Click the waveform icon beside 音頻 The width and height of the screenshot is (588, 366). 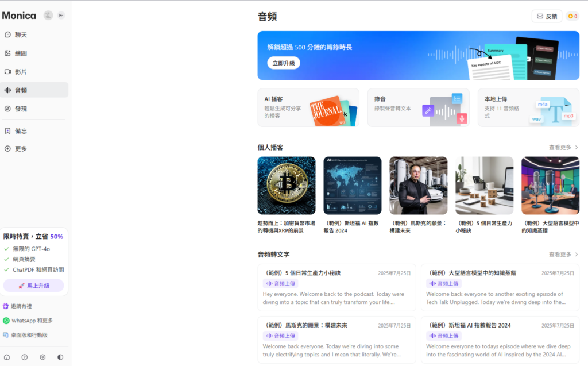(7, 90)
